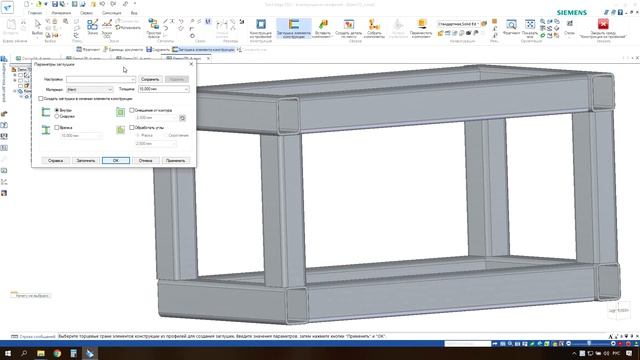
Task: Click Единицы документа in the command bar
Action: coord(123,49)
